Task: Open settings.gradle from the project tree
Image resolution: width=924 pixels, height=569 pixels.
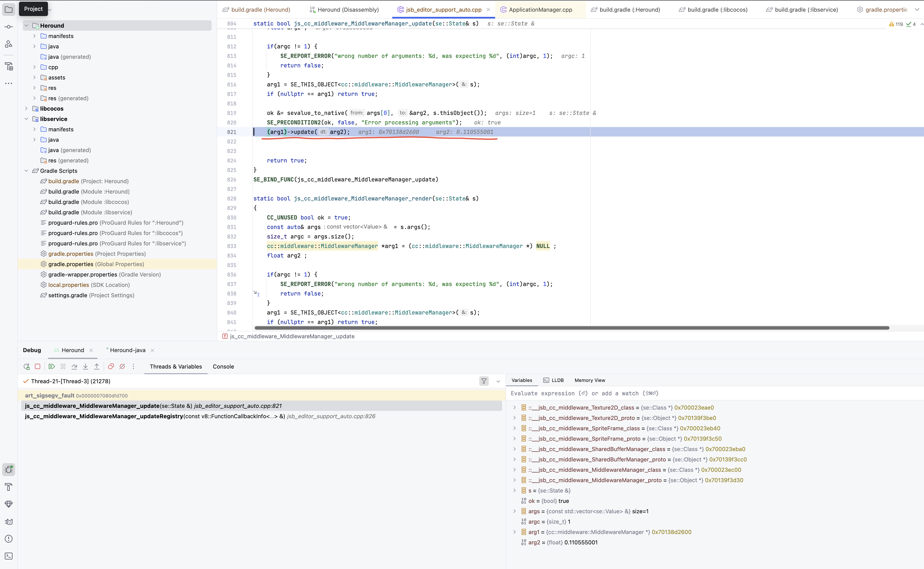Action: point(68,296)
